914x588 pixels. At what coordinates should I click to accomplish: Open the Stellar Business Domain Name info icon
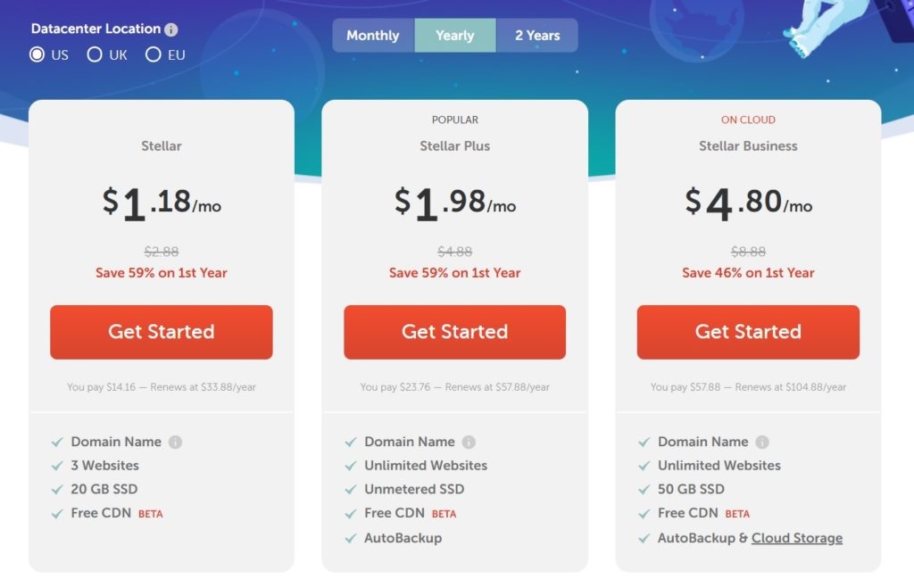[x=762, y=443]
